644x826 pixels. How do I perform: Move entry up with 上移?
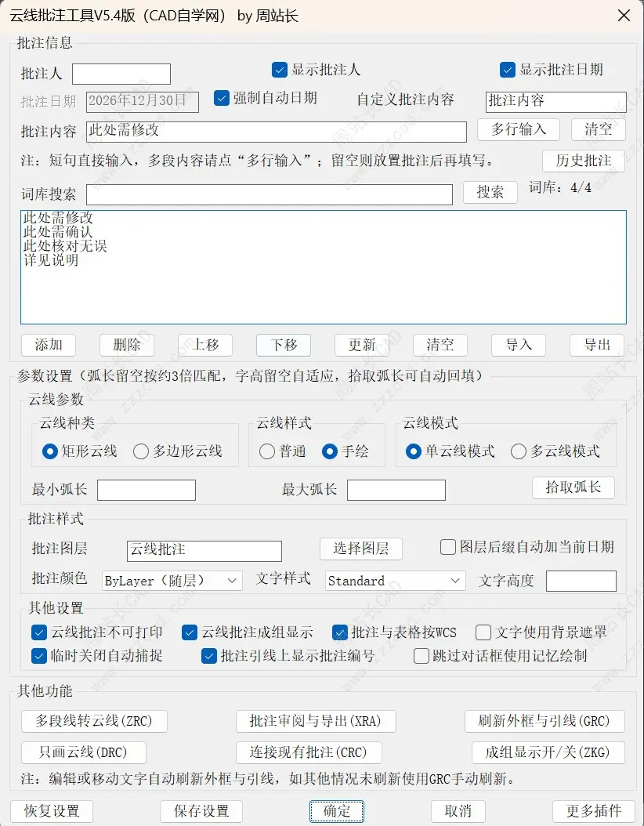pyautogui.click(x=204, y=345)
